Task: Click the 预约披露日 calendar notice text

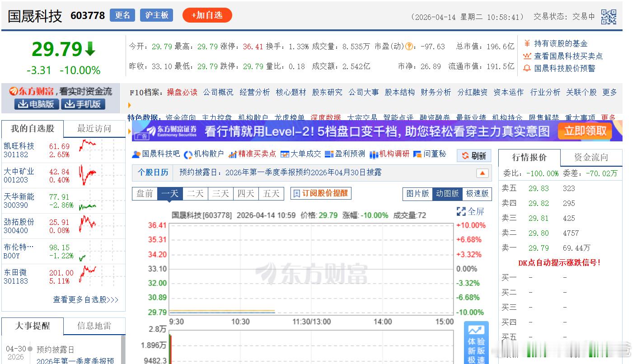Action: (281, 173)
